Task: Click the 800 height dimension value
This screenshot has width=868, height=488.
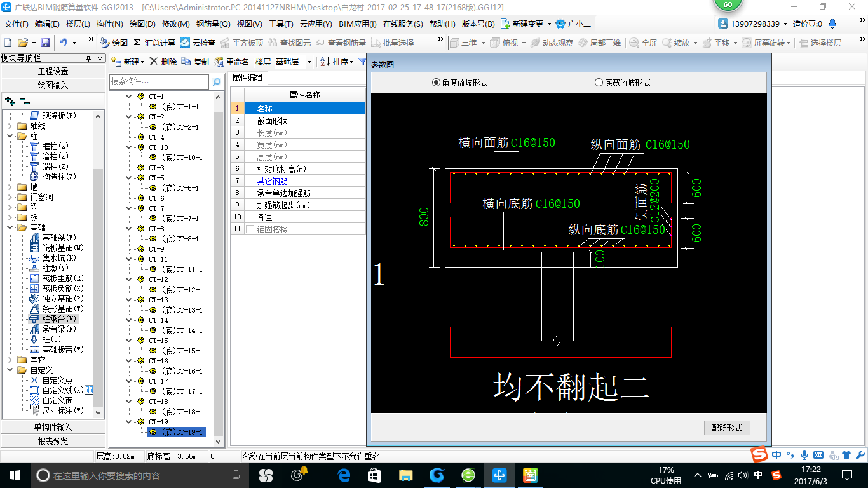Action: 424,217
